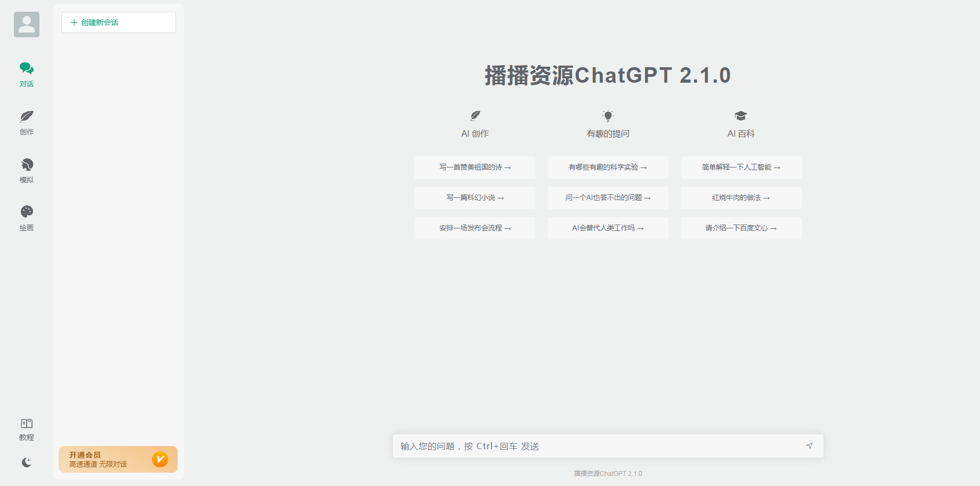Click the 创建新会话 button
This screenshot has width=980, height=486.
click(118, 22)
